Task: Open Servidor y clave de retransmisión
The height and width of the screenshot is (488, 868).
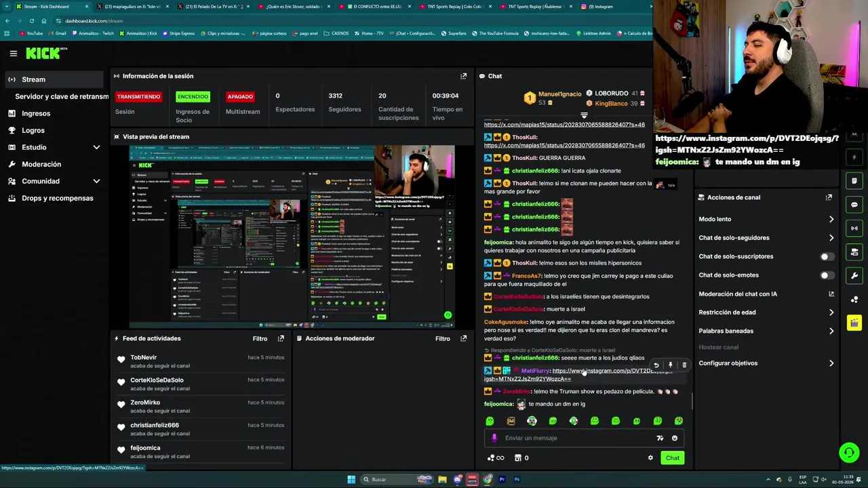Action: [x=61, y=96]
